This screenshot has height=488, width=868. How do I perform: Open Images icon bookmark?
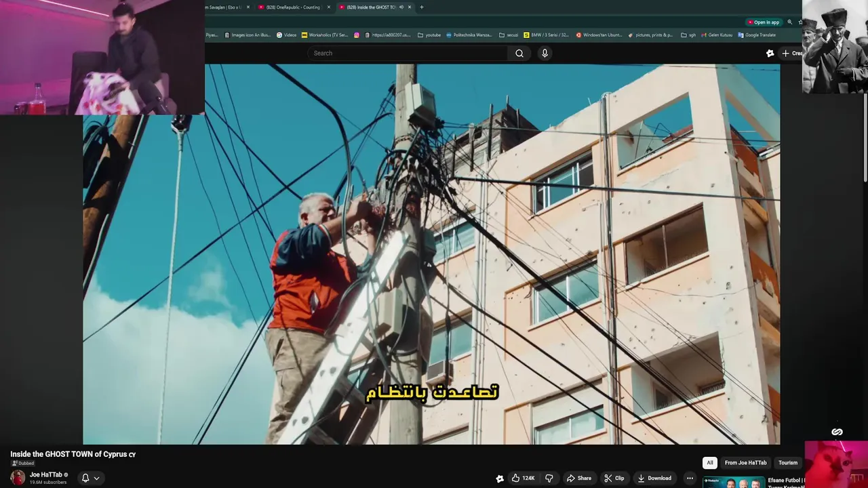(248, 35)
